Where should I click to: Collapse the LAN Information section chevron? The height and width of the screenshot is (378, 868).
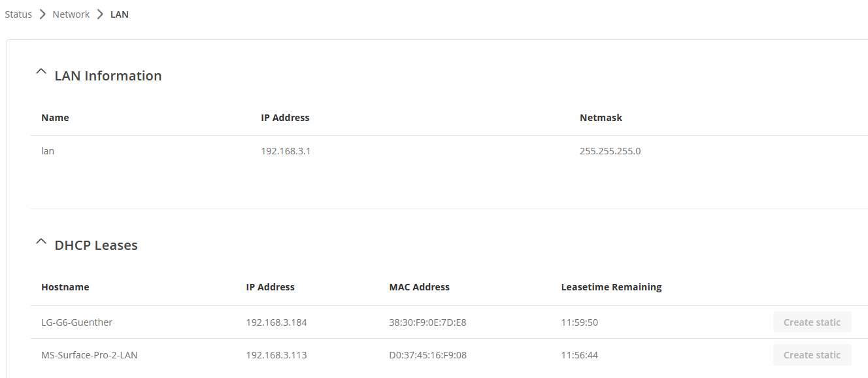pos(41,72)
